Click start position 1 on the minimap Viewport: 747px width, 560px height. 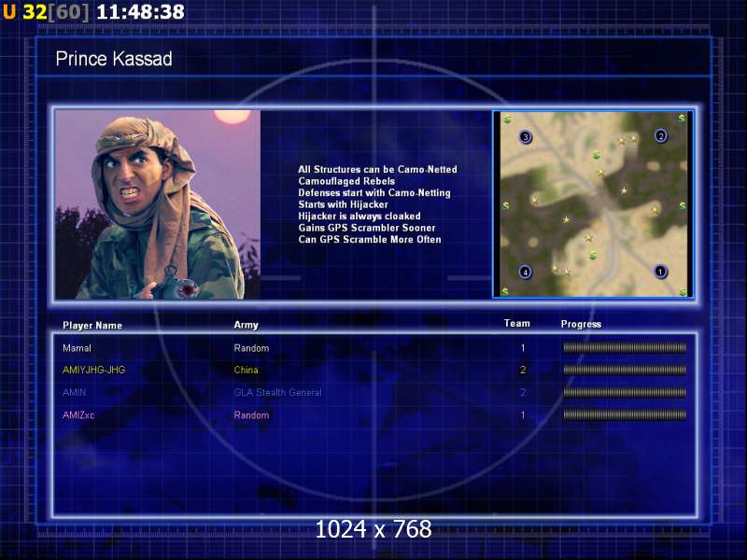coord(660,272)
